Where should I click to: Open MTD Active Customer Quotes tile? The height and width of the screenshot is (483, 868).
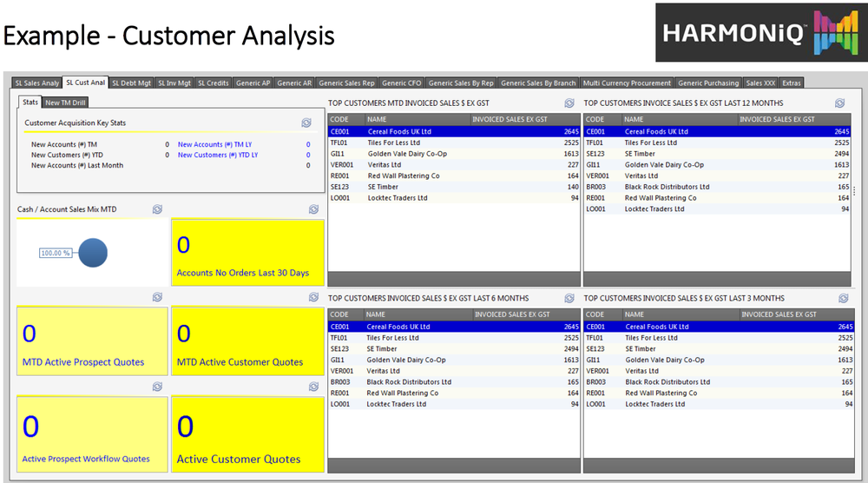click(x=247, y=341)
